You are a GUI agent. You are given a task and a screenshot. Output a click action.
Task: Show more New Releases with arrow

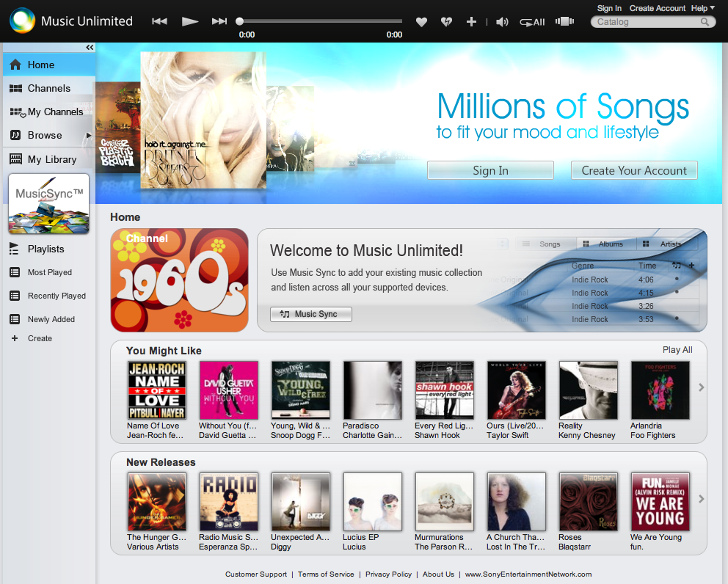702,499
